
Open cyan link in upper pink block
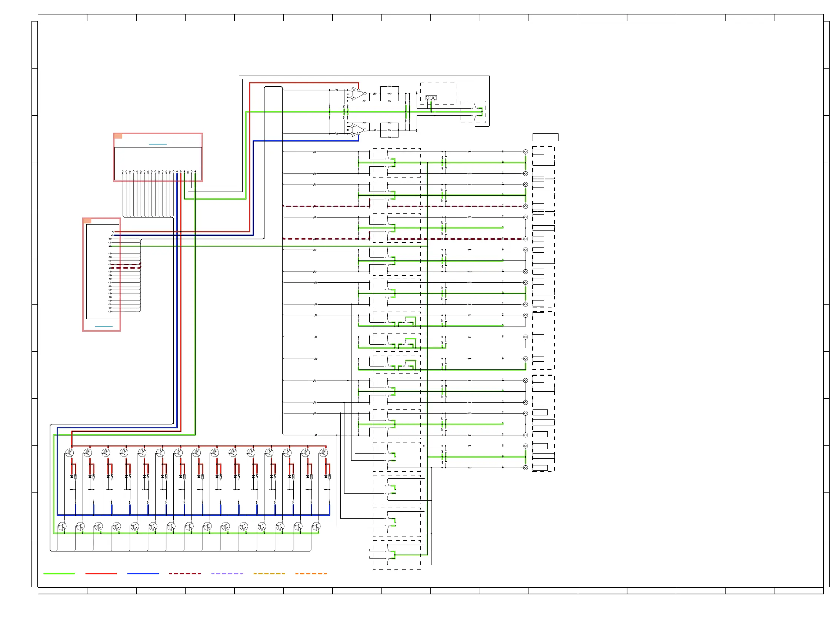pos(158,144)
